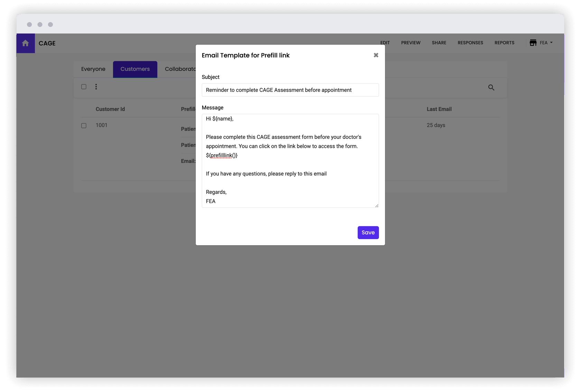Viewport: 578px width, 392px height.
Task: Open the FEA account dropdown
Action: pyautogui.click(x=546, y=42)
